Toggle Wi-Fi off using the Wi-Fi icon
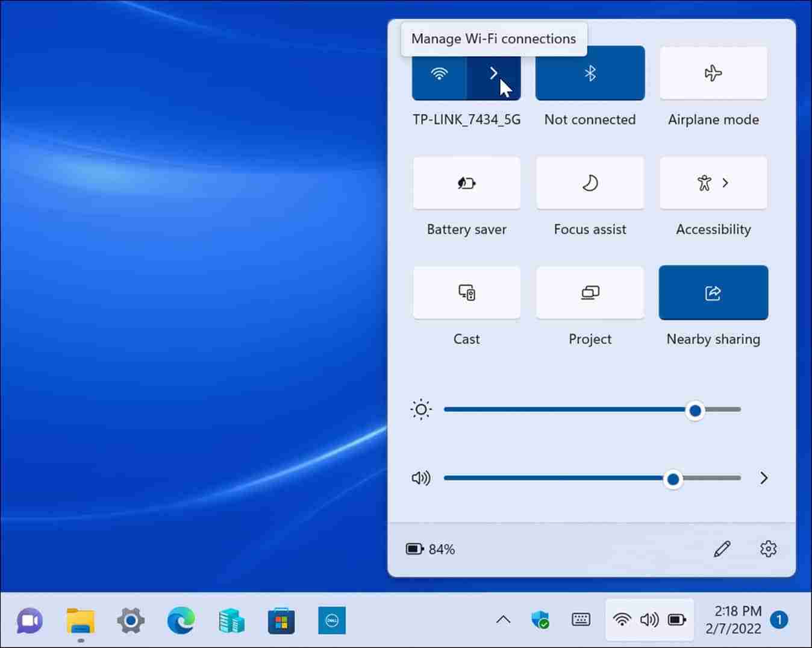This screenshot has width=812, height=648. point(439,74)
